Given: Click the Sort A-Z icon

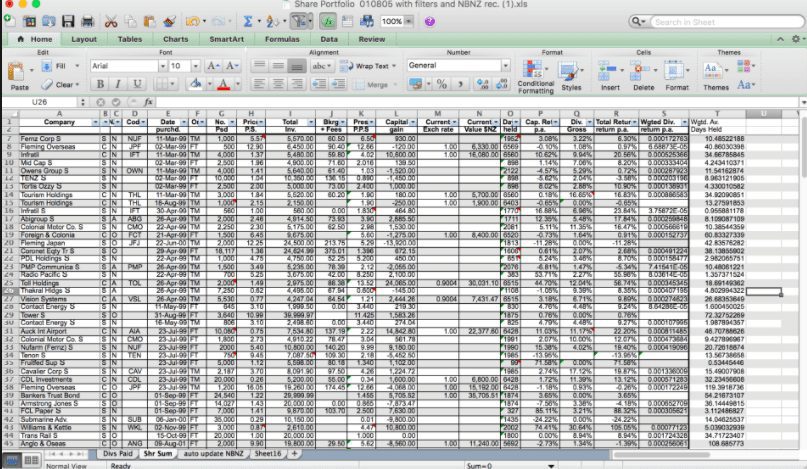Looking at the screenshot, I should tap(272, 21).
